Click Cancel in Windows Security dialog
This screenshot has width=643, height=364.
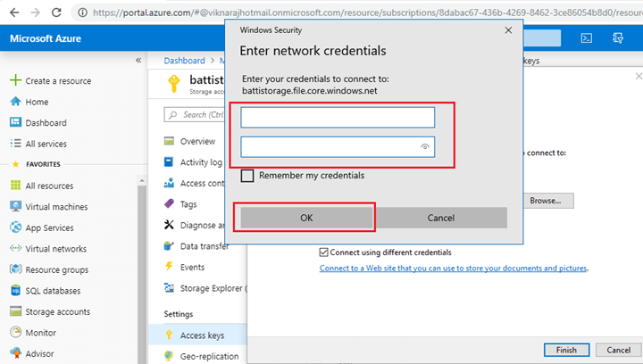click(441, 218)
